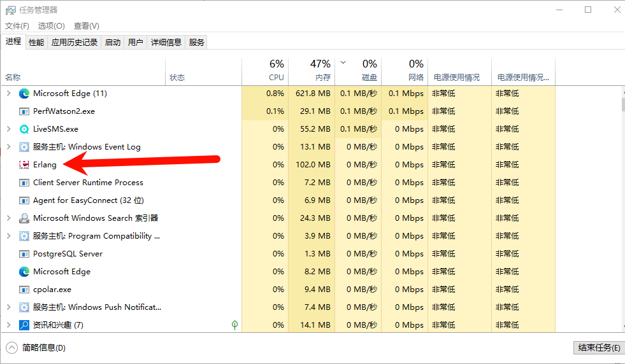Switch to the 服务 tab
This screenshot has width=625, height=364.
tap(196, 43)
